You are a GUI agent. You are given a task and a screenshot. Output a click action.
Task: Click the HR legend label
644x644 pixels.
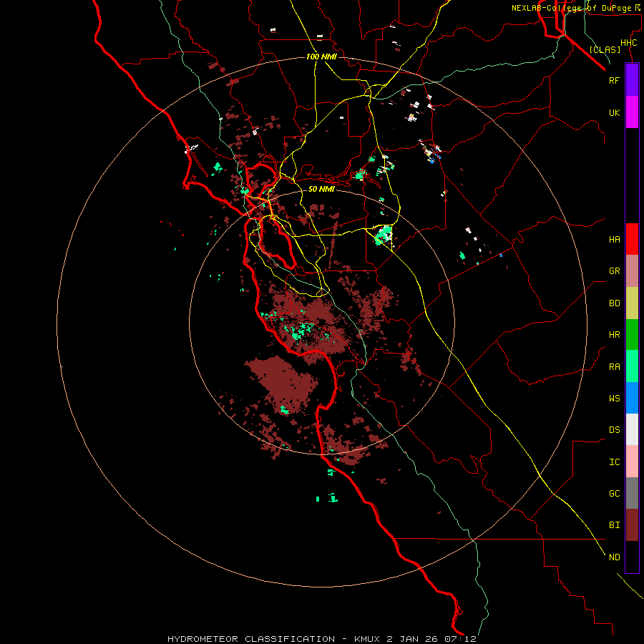[x=614, y=335]
